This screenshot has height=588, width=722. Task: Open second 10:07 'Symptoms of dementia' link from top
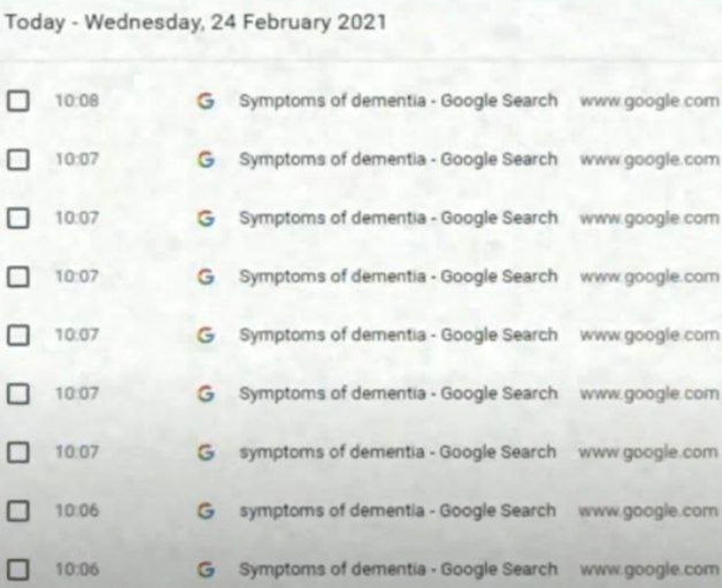398,218
